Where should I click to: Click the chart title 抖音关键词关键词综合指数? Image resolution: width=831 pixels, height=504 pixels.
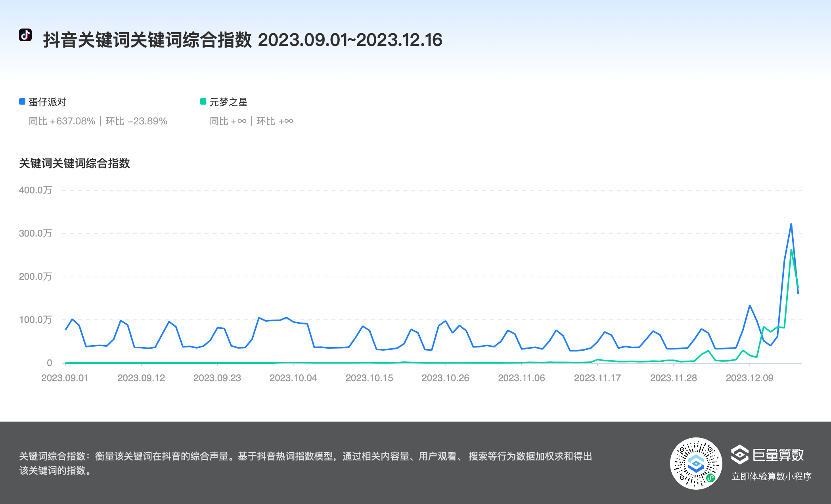click(x=147, y=40)
